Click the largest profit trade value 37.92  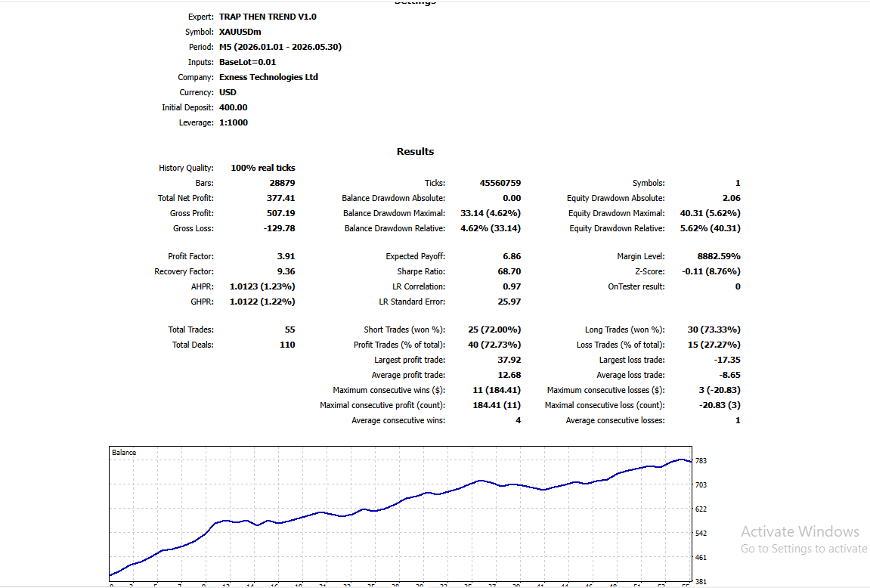[x=509, y=360]
